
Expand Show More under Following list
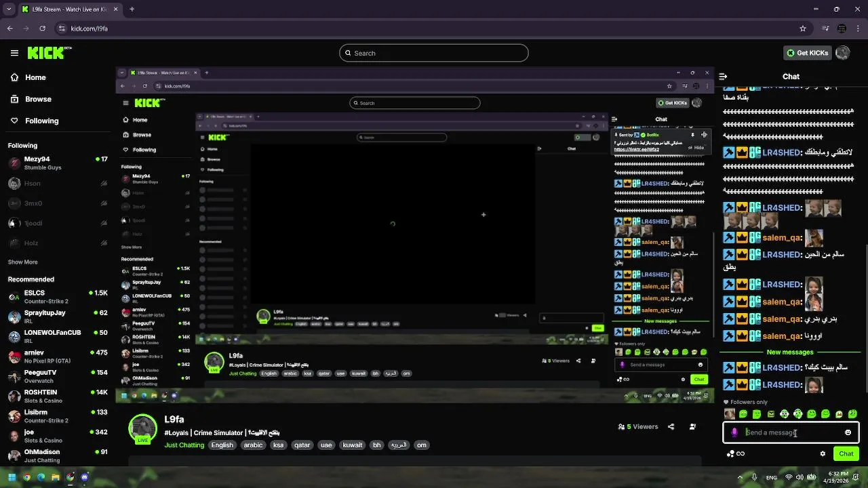pyautogui.click(x=22, y=262)
